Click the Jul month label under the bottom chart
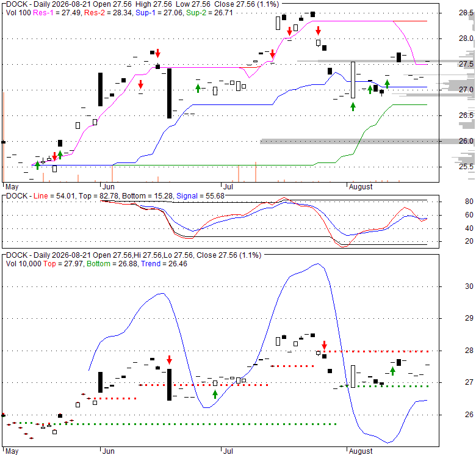 click(x=228, y=451)
